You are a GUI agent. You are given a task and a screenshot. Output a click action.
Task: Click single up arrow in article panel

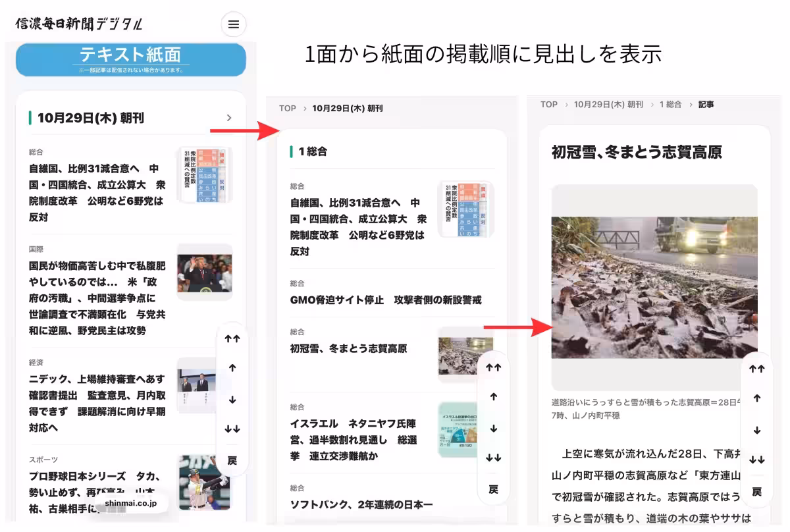[757, 398]
